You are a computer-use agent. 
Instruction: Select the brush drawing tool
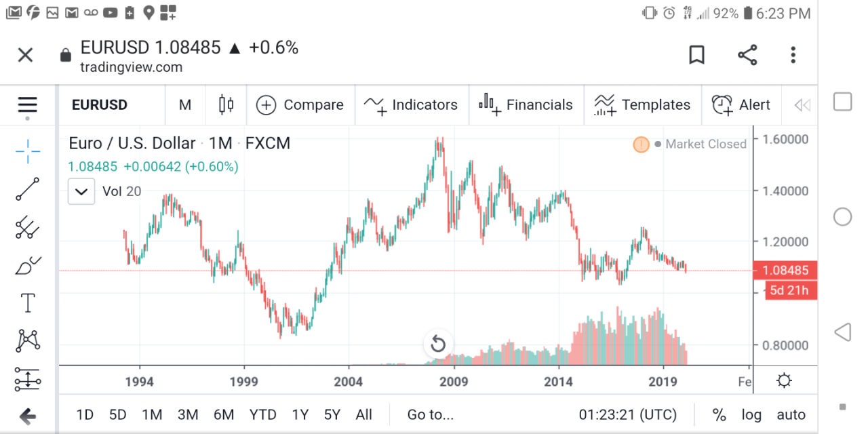28,266
